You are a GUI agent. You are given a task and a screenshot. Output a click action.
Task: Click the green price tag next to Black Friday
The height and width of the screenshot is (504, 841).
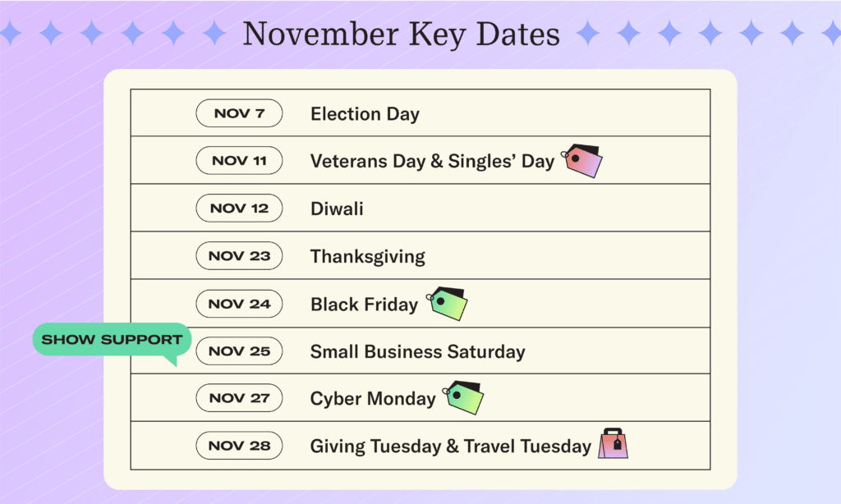click(x=447, y=304)
